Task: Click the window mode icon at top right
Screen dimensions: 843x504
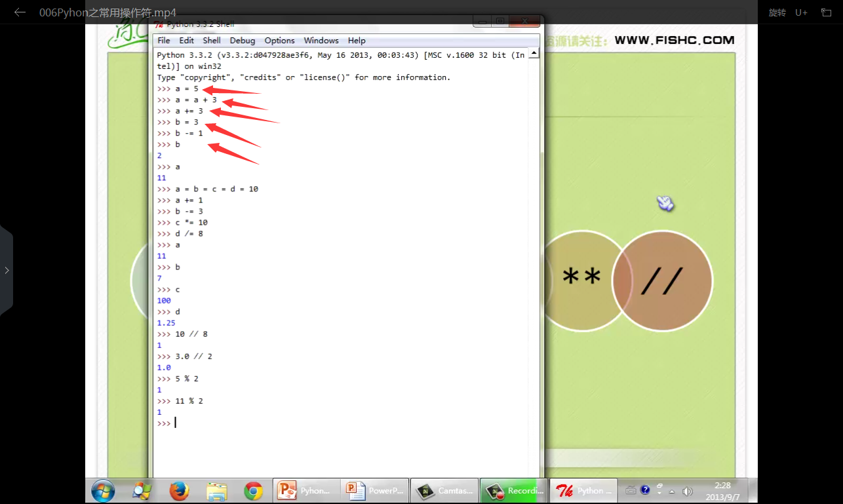Action: (x=826, y=12)
